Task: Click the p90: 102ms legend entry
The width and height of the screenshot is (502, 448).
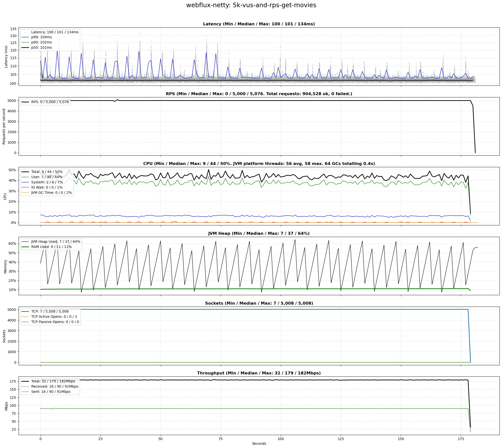Action: (41, 42)
